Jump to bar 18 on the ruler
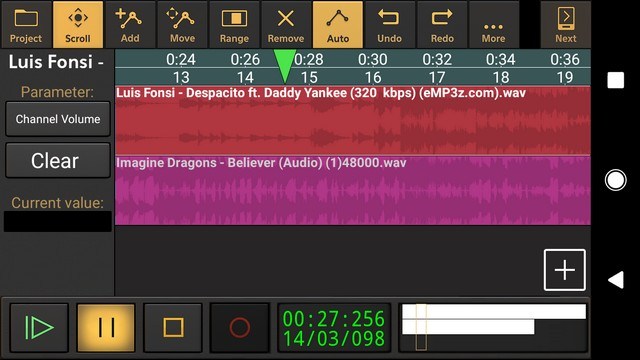Screen dimensions: 640x360 point(501,77)
